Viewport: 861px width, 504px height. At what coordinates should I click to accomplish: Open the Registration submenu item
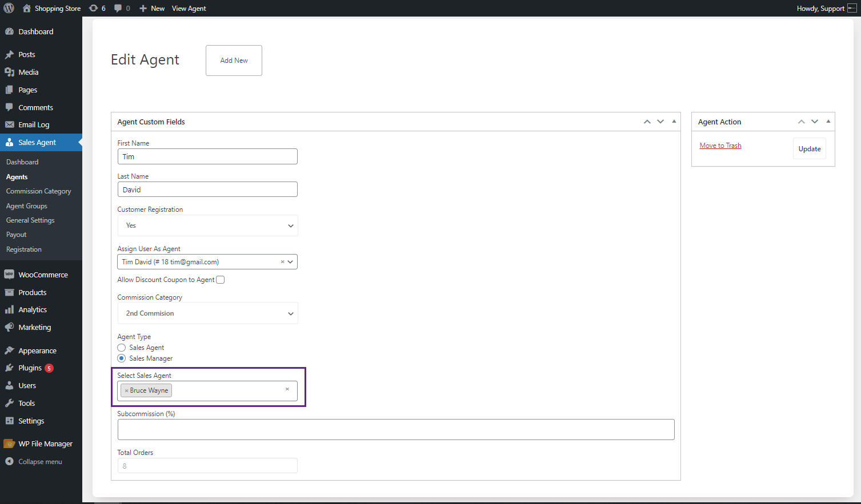click(24, 249)
